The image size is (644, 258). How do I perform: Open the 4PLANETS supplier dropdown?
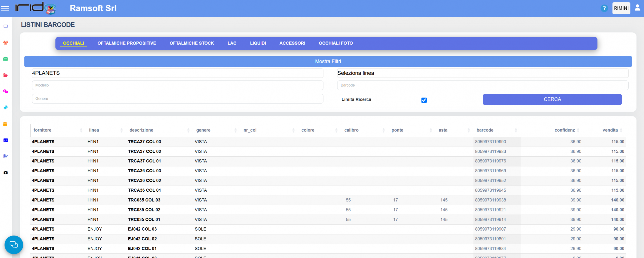(177, 73)
